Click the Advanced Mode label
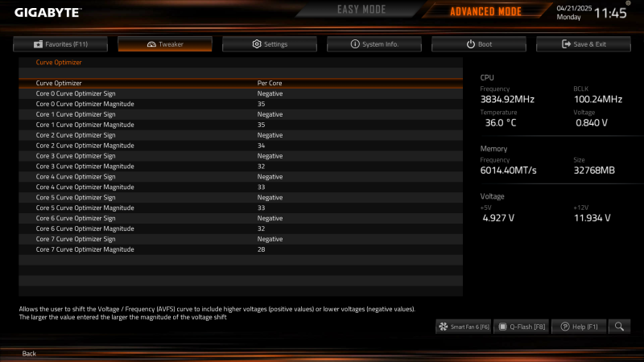Image resolution: width=644 pixels, height=362 pixels. [485, 11]
